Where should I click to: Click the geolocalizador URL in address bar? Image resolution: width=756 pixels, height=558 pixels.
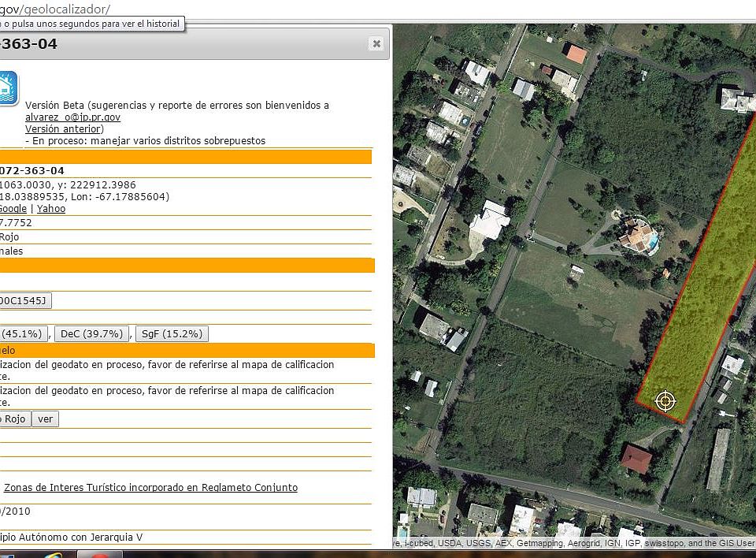pos(55,9)
